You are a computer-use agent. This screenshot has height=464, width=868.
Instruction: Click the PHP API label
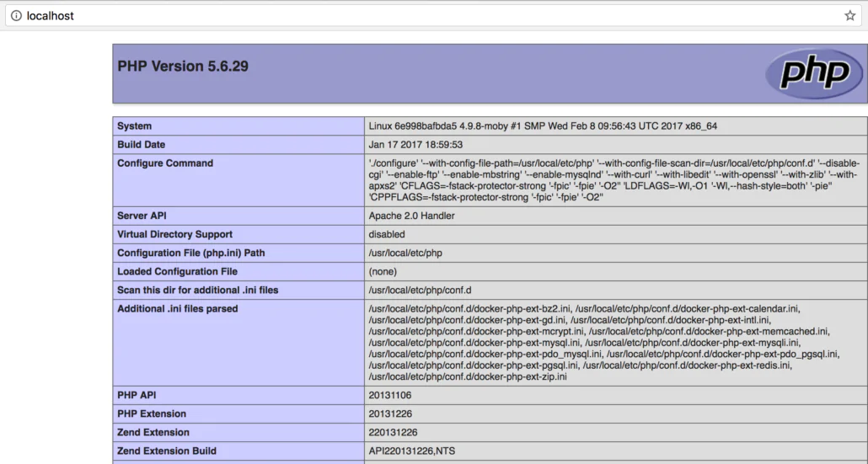(137, 396)
